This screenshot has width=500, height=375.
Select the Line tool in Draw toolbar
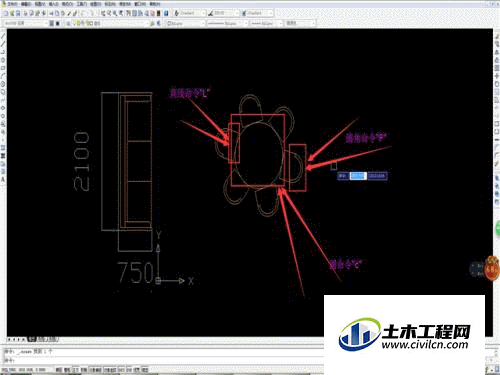point(3,36)
